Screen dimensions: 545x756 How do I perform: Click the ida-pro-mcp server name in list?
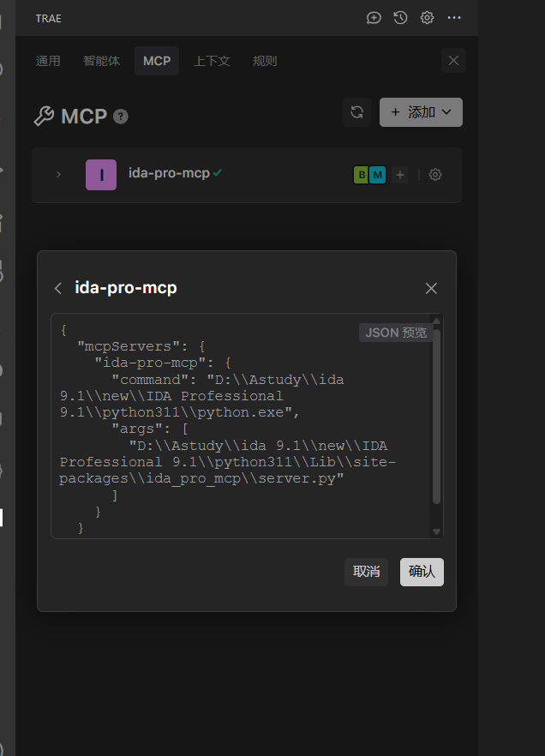pos(169,173)
